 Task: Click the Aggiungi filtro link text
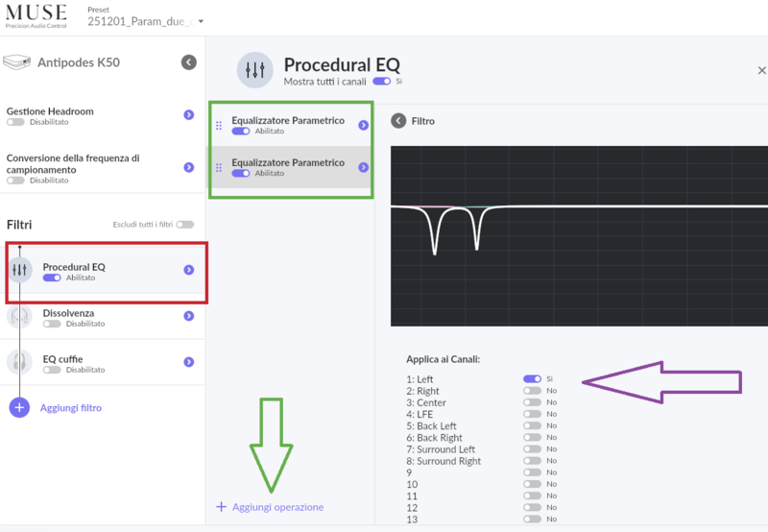pos(71,408)
